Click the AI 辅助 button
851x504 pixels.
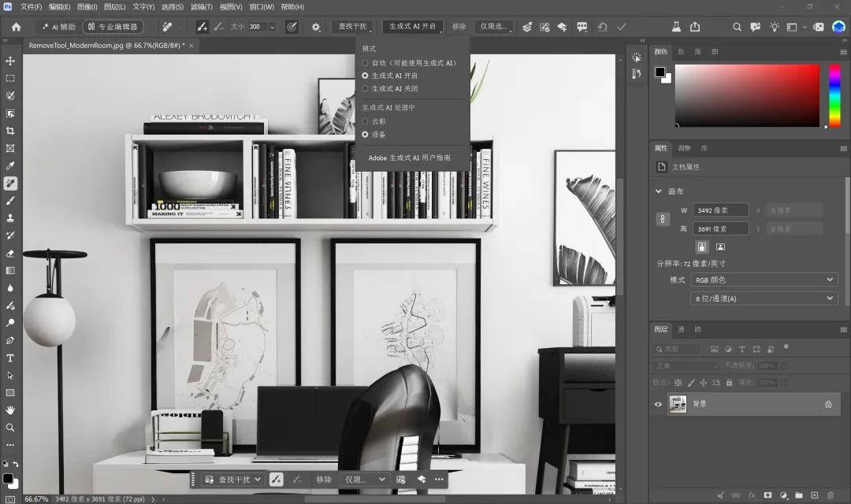click(x=58, y=27)
